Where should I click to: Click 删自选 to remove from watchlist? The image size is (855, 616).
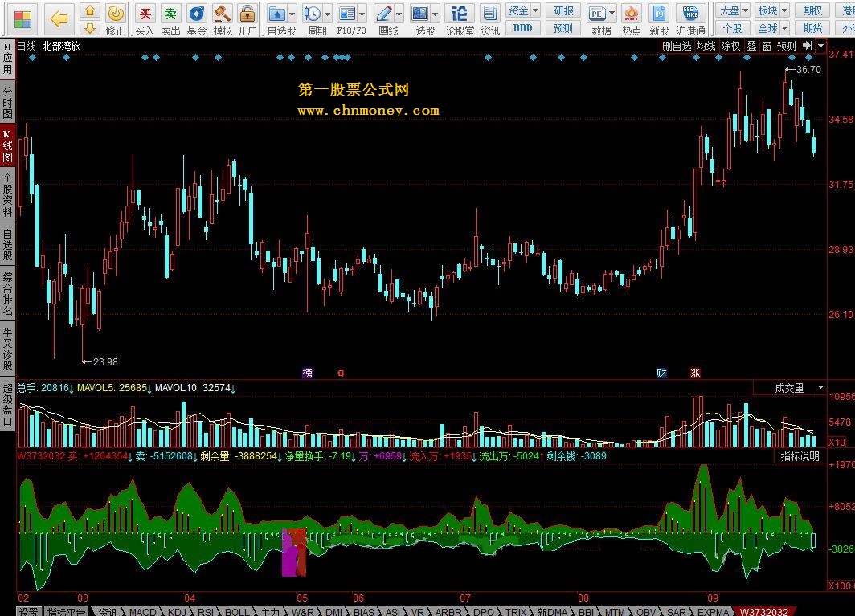pos(677,47)
